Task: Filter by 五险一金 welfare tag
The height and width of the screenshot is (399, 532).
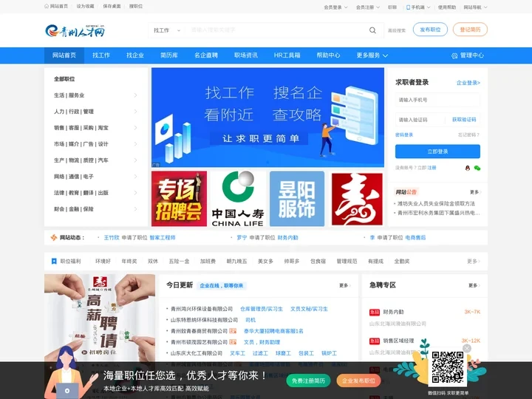Action: pyautogui.click(x=179, y=262)
